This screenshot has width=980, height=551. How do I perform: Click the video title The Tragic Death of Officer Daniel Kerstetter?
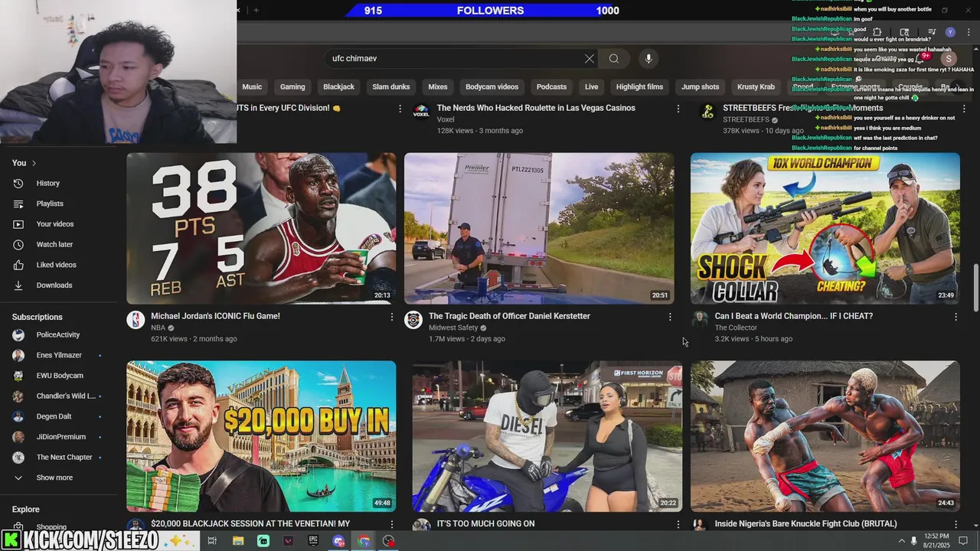(x=509, y=316)
